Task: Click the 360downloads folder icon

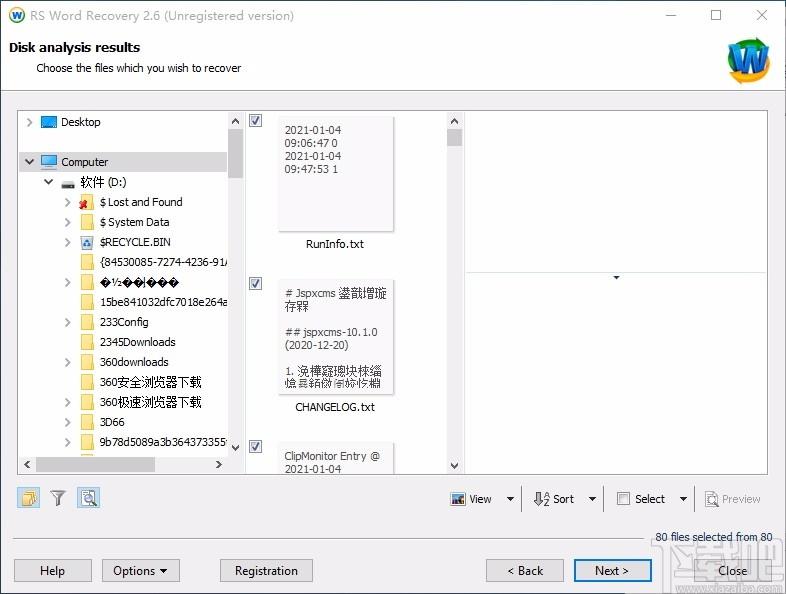Action: (x=87, y=362)
